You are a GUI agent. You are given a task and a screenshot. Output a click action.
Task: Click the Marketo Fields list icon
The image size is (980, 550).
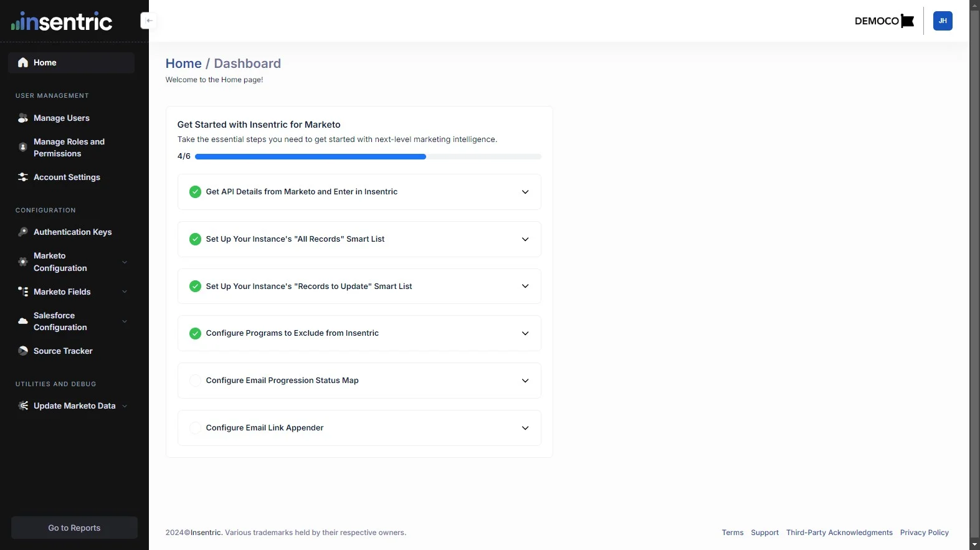23,292
